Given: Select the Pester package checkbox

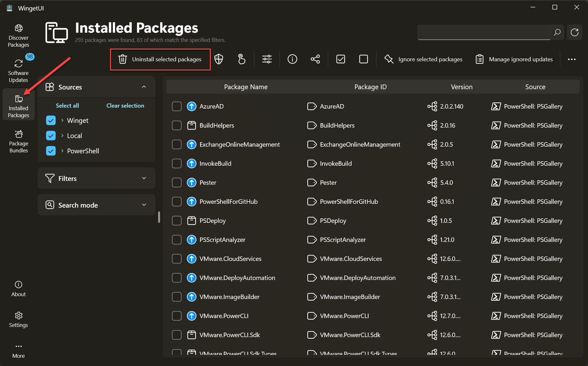Looking at the screenshot, I should pyautogui.click(x=177, y=183).
